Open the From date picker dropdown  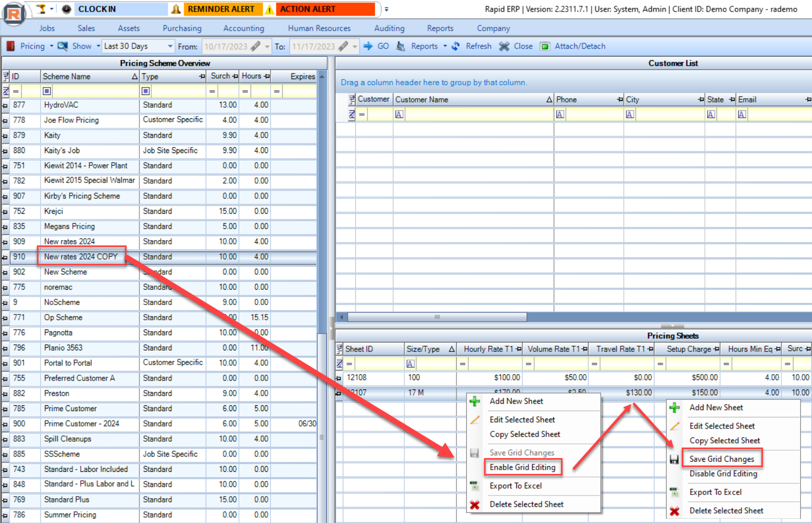point(267,46)
